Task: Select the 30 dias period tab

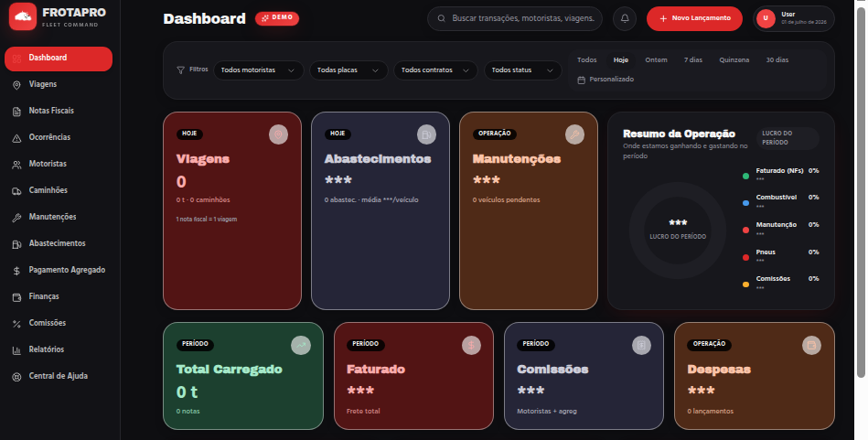Action: coord(777,59)
